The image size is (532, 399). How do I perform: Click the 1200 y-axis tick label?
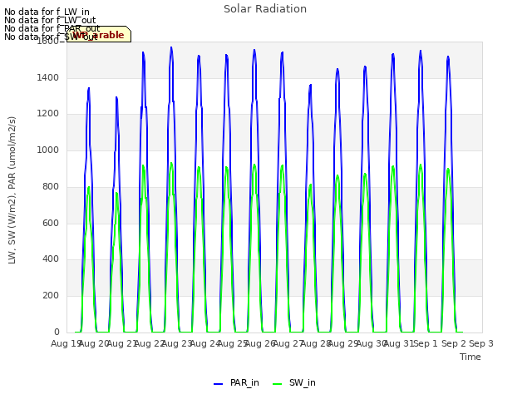click(x=48, y=113)
